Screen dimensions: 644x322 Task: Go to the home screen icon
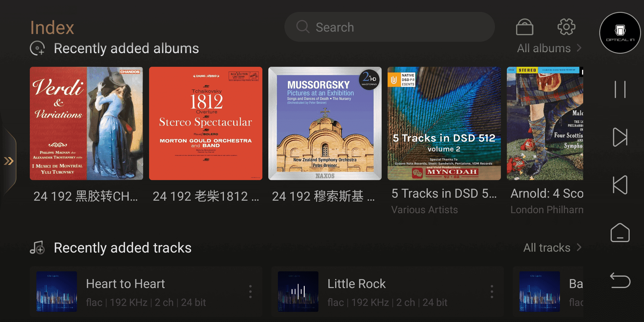620,233
